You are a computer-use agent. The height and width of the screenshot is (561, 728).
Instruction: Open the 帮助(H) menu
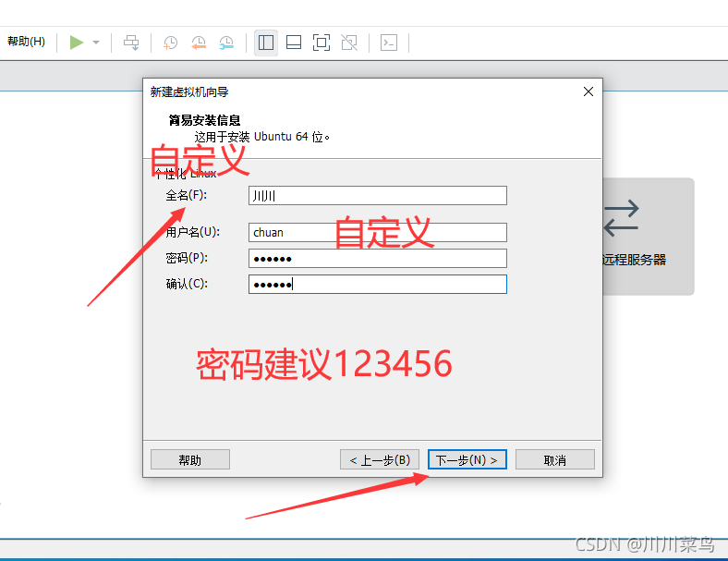(27, 42)
